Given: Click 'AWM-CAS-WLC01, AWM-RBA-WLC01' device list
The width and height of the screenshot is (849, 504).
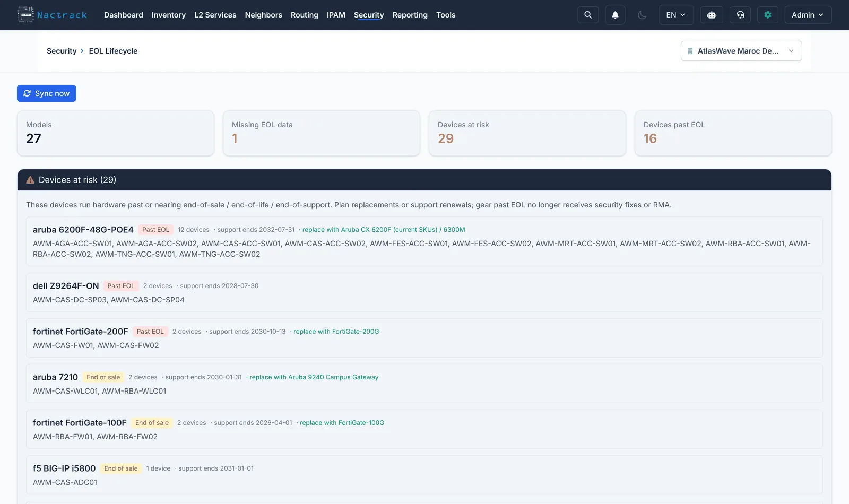Looking at the screenshot, I should click(x=100, y=391).
